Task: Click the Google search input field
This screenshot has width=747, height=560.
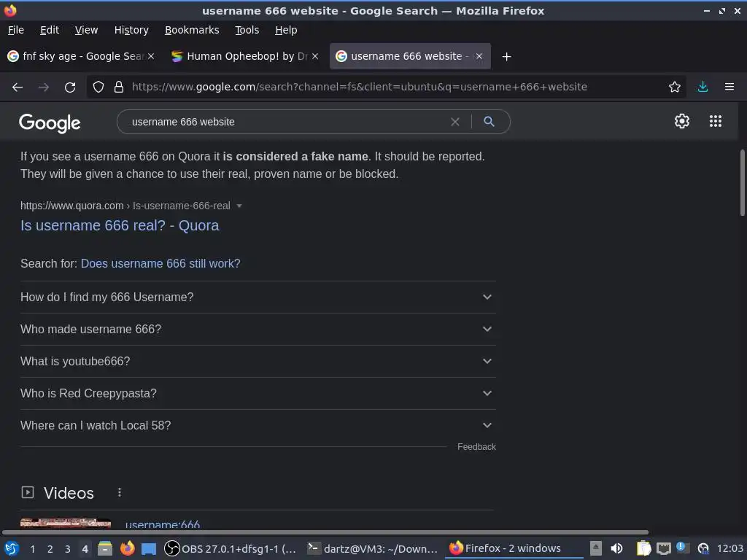Action: pyautogui.click(x=286, y=122)
